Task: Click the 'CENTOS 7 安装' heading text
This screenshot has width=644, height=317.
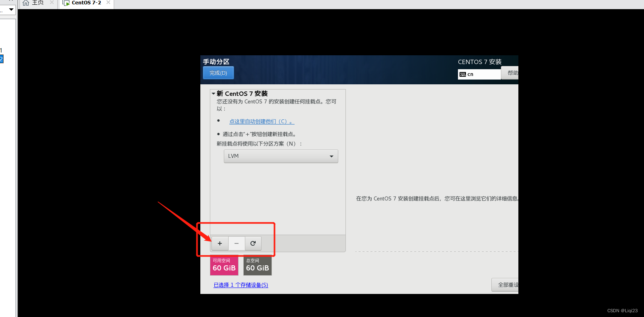Action: (x=480, y=62)
